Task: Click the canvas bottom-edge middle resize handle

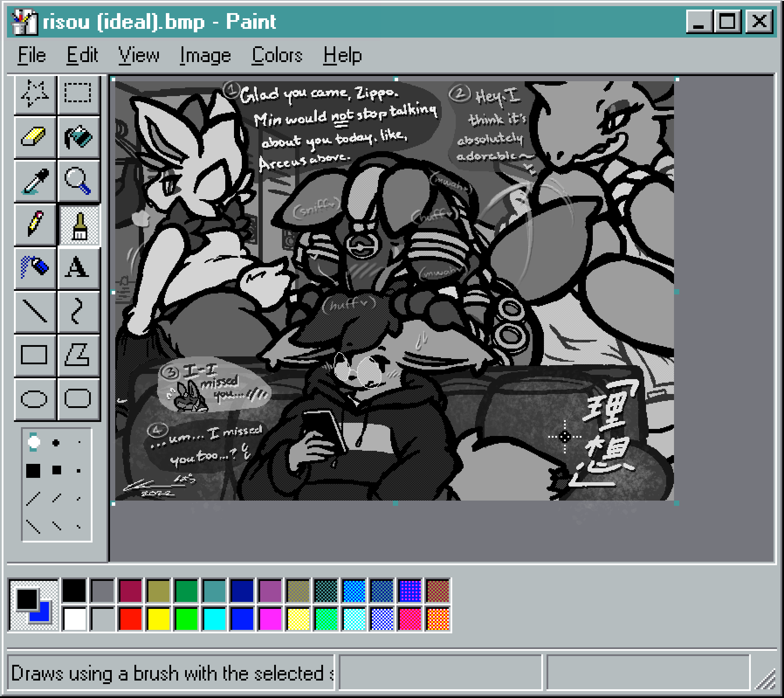Action: tap(395, 503)
